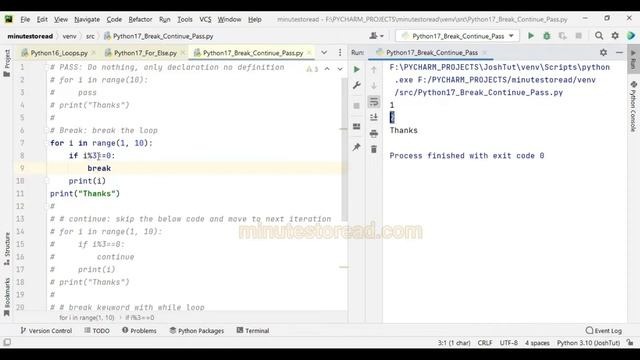Hide the Run tool window

click(x=619, y=52)
